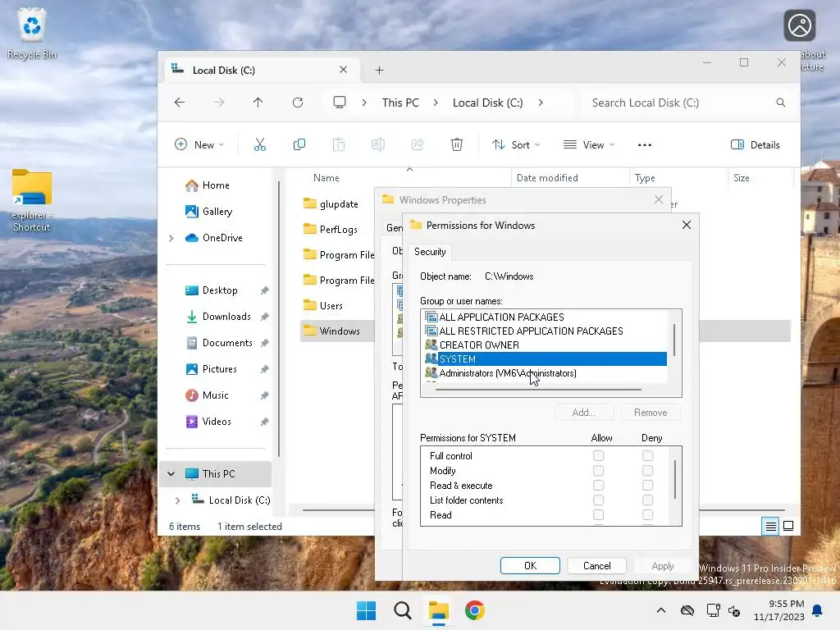Click chevron after This PC breadcrumb
Image resolution: width=840 pixels, height=630 pixels.
(x=436, y=103)
